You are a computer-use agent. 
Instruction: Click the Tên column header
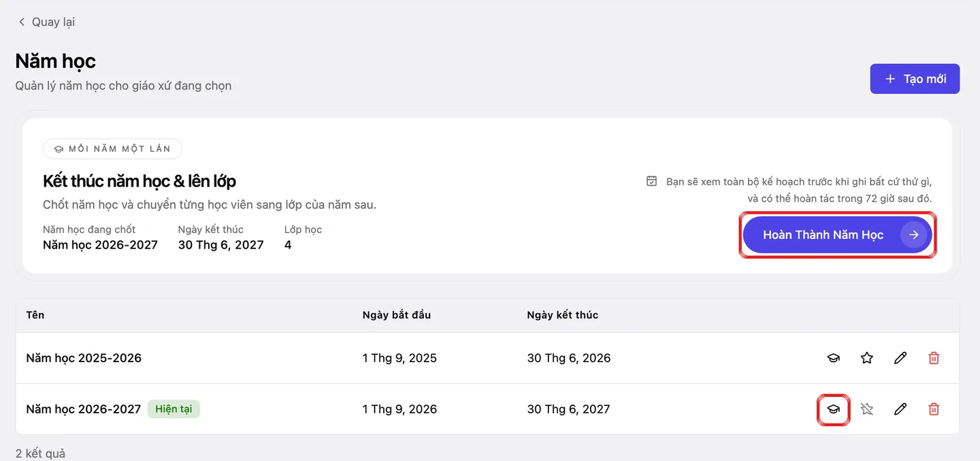coord(35,315)
